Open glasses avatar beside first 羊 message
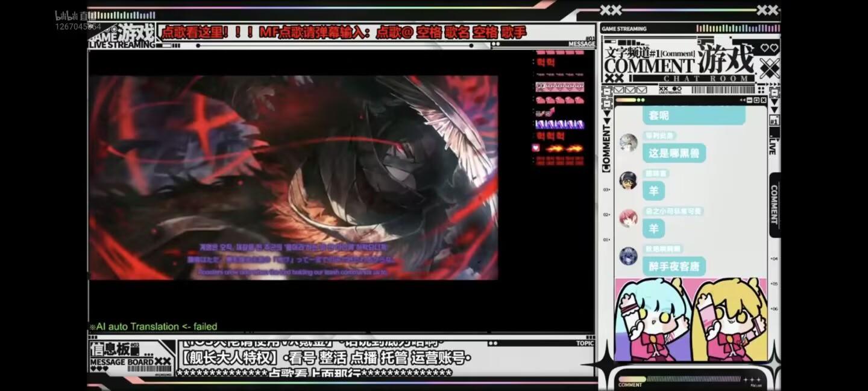Screen dimensions: 868x391 pyautogui.click(x=628, y=180)
